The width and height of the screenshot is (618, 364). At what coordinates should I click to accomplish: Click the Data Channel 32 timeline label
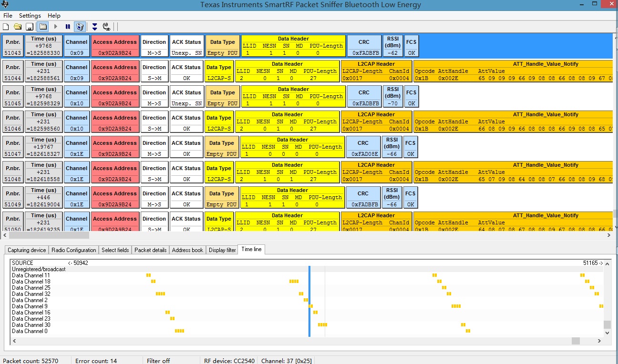tap(31, 294)
